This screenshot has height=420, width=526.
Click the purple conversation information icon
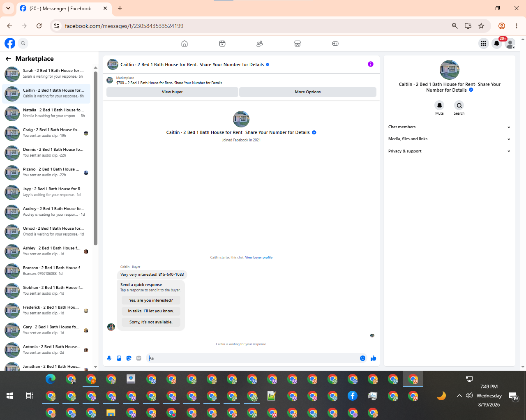pyautogui.click(x=371, y=64)
